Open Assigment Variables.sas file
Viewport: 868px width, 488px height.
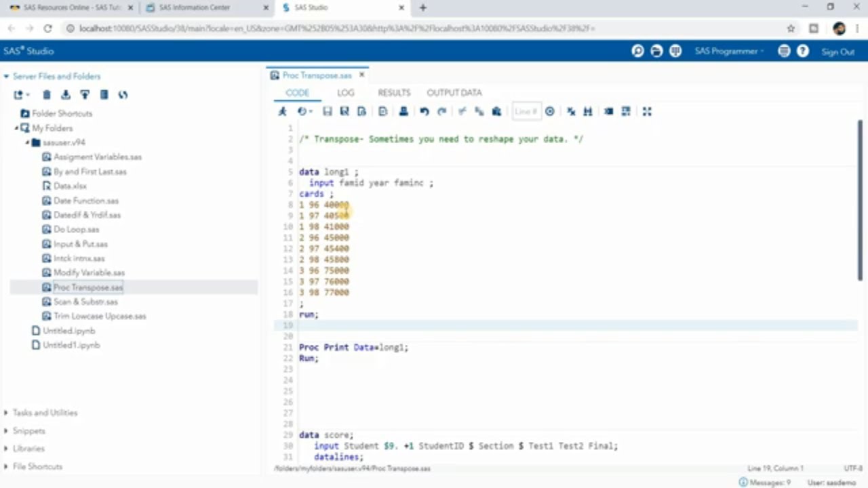point(97,157)
